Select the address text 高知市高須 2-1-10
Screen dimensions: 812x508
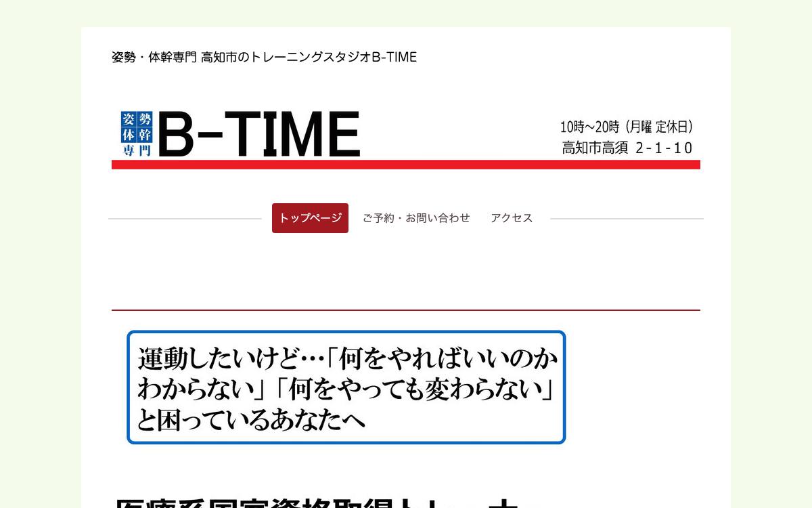tap(627, 148)
